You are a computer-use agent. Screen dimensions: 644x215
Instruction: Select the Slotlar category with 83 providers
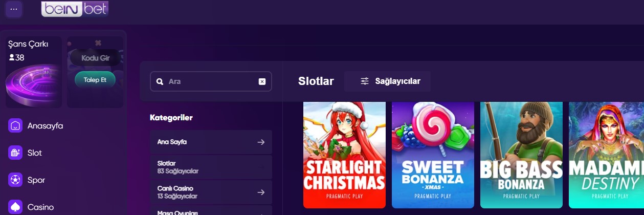[x=211, y=167]
